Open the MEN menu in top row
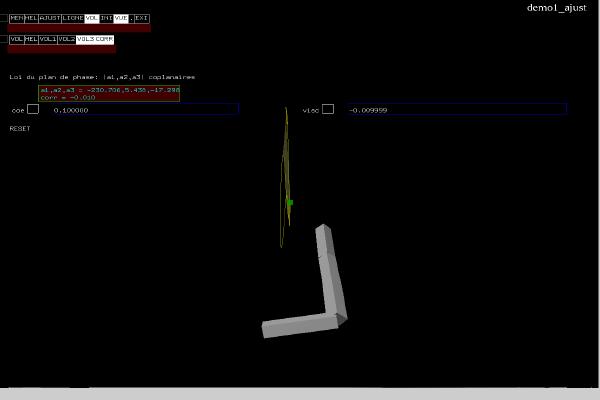 [x=16, y=18]
